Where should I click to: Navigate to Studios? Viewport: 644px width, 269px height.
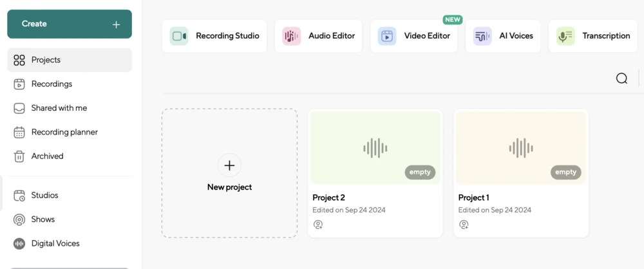[44, 195]
